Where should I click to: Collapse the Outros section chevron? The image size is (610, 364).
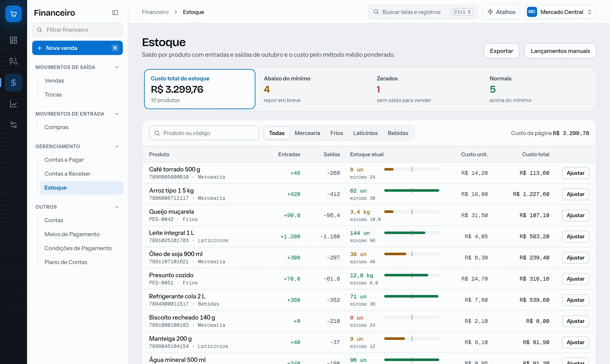tap(117, 207)
